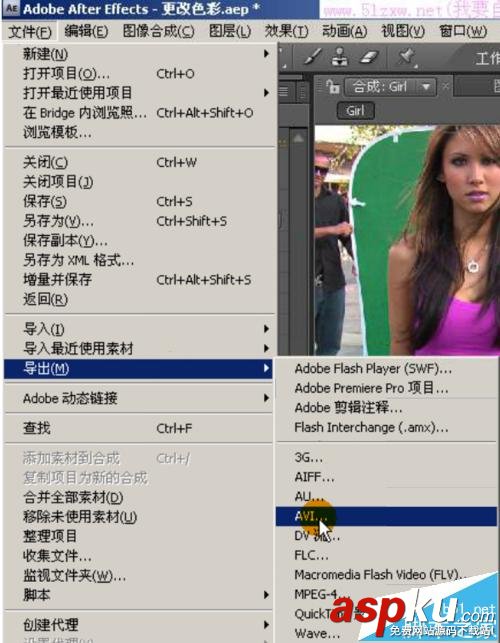500x643 pixels.
Task: Select the Puppet Pin tool
Action: click(406, 57)
